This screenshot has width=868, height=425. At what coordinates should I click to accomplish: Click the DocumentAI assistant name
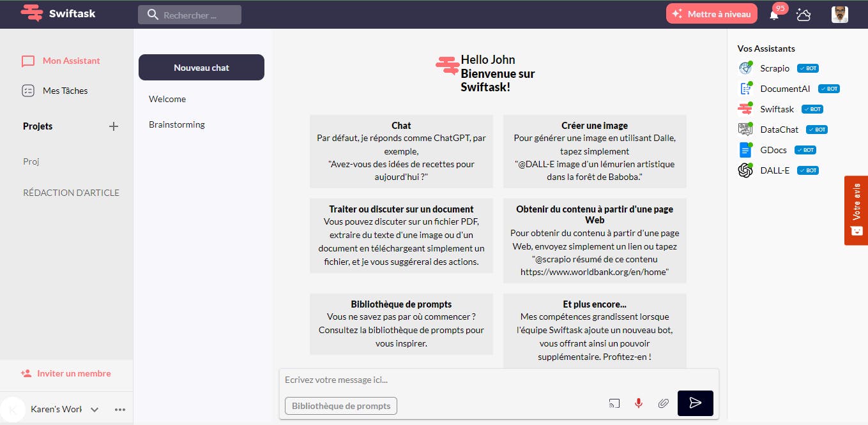click(785, 89)
